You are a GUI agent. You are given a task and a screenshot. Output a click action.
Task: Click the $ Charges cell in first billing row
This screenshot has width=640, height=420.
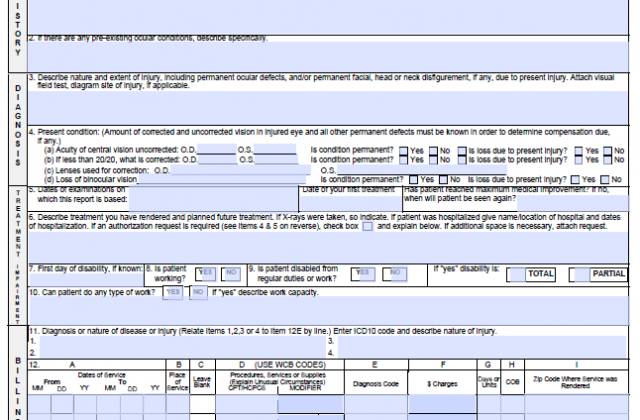point(442,404)
